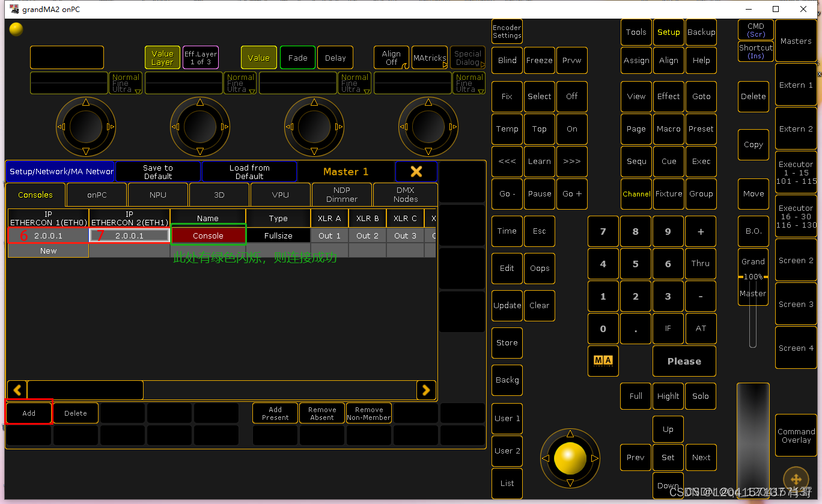
Task: Open fourth encoder Normal/Fine/Ultra resolution dropdown
Action: 469,83
